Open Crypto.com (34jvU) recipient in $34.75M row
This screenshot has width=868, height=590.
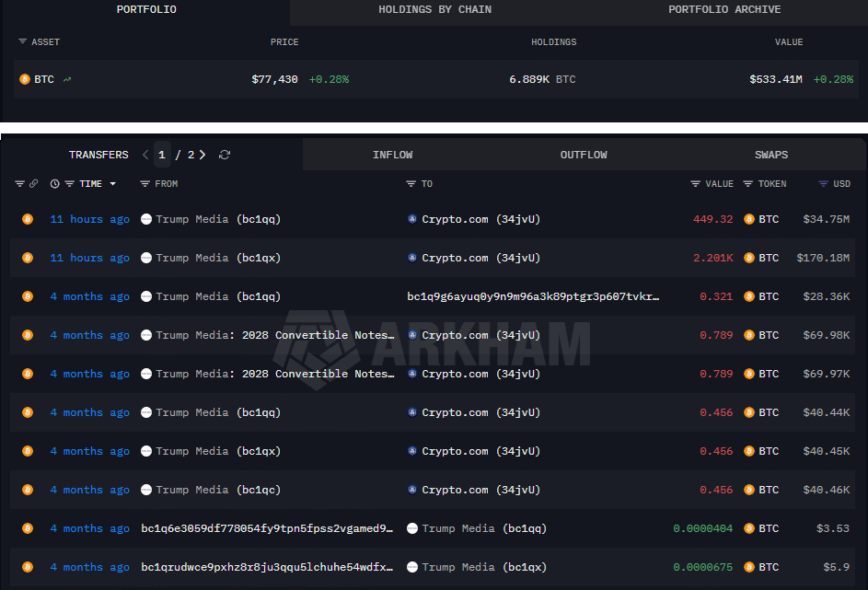(481, 219)
